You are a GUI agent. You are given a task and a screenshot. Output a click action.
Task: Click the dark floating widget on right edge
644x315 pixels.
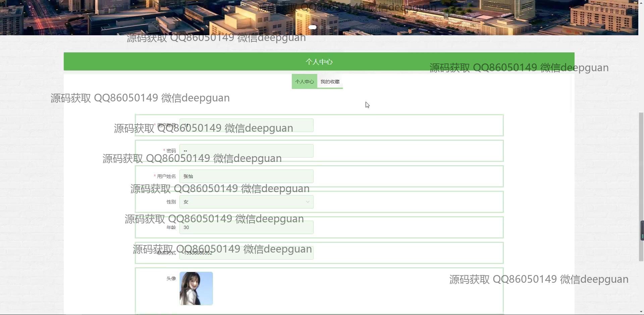[642, 231]
